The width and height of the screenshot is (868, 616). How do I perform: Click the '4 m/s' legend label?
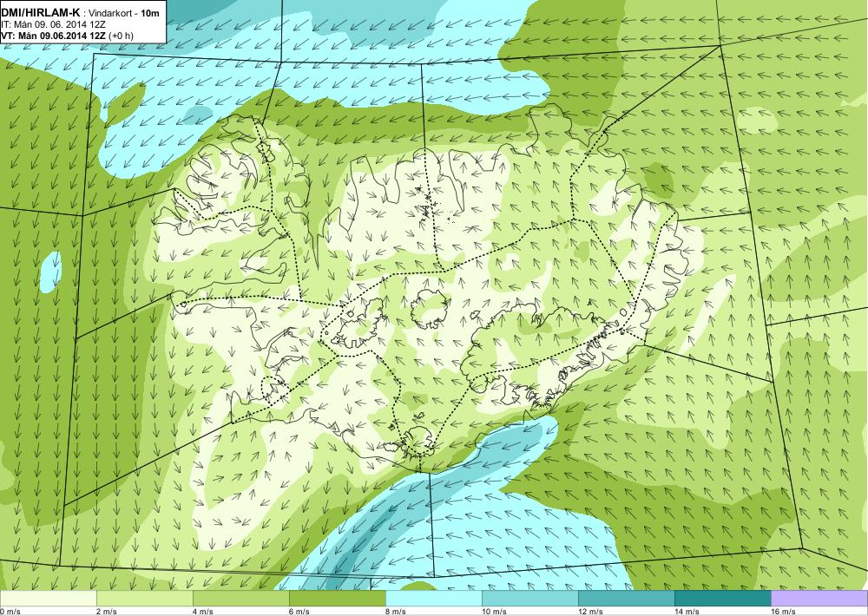[202, 612]
